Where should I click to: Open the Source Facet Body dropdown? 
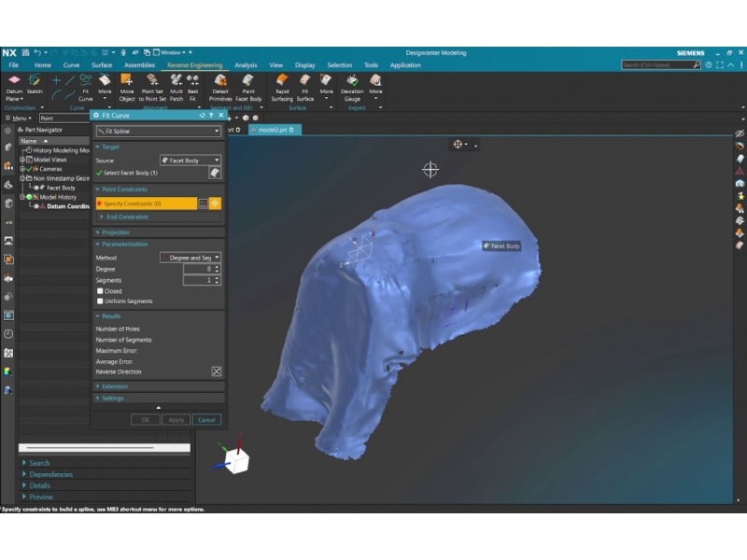pos(190,161)
